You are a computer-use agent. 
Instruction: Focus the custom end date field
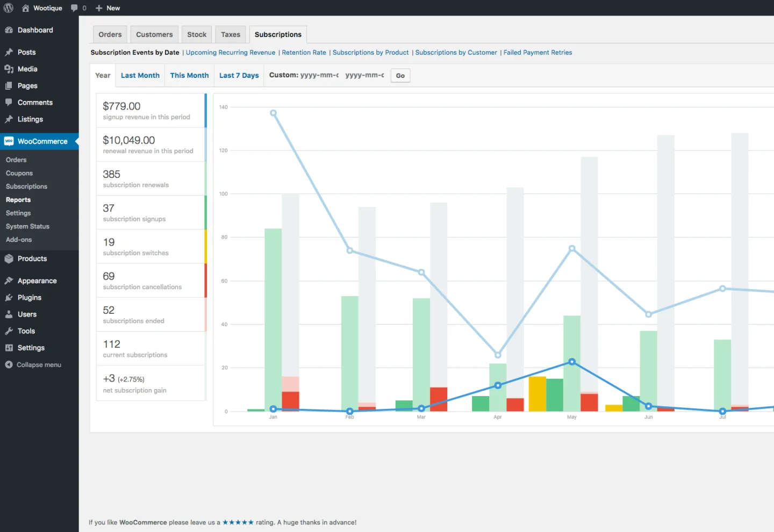point(365,75)
